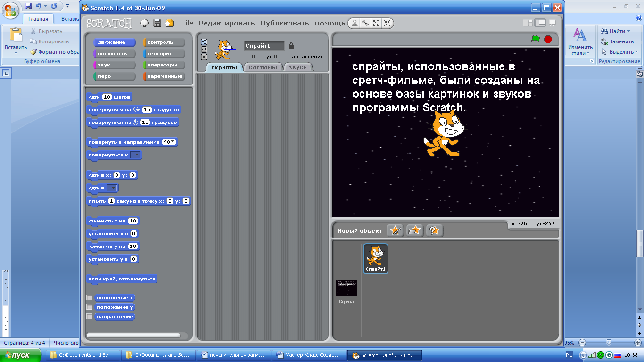Viewport: 644px width, 362px height.
Task: Switch to the звуки tab
Action: coord(298,67)
